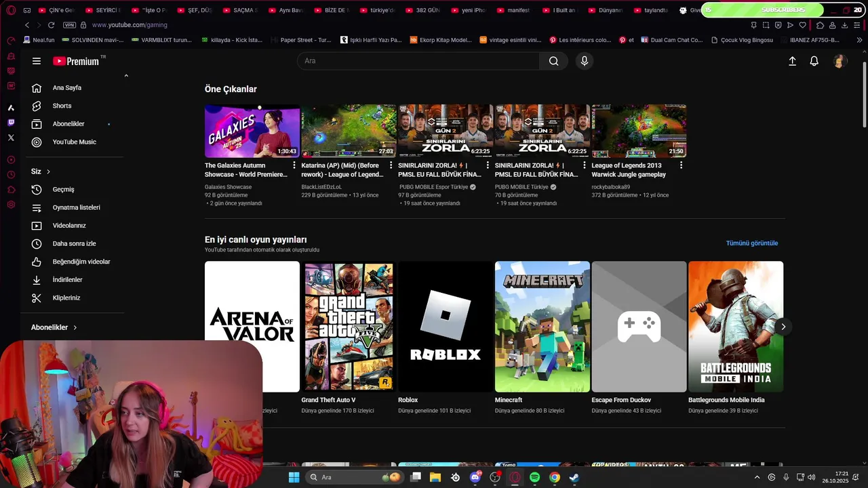Open the browser extensions cube icon
The image size is (868, 488).
820,25
